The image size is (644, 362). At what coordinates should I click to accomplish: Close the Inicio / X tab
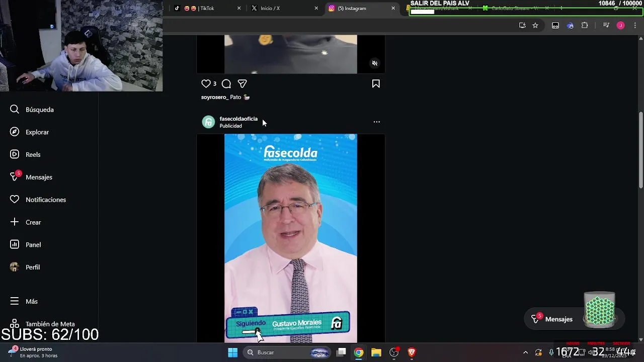pos(316,8)
